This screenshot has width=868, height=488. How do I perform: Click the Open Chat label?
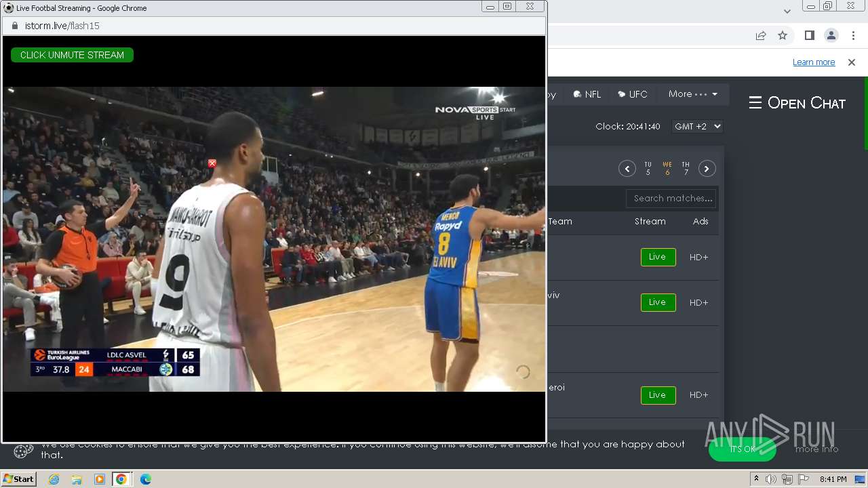[x=806, y=103]
